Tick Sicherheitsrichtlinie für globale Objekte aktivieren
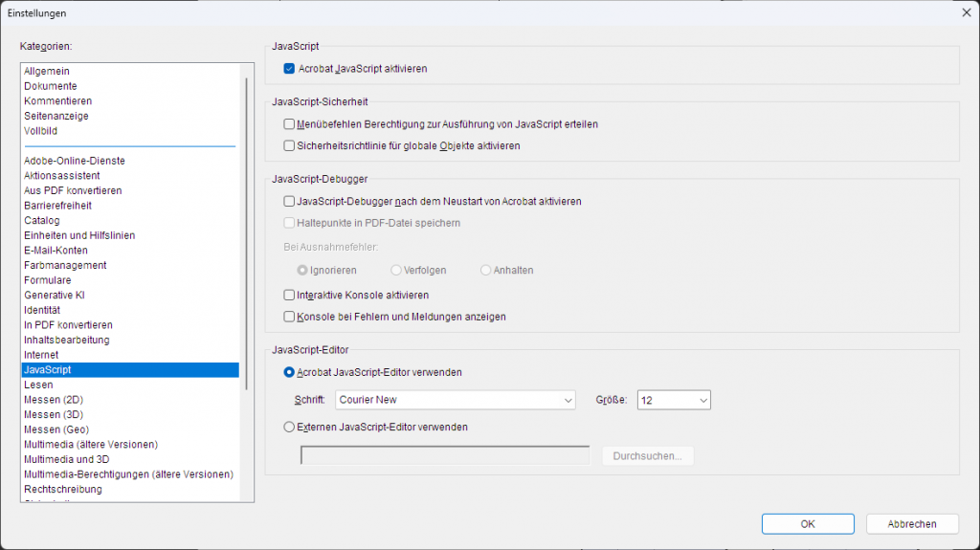Screen dimensions: 980x550 click(289, 145)
